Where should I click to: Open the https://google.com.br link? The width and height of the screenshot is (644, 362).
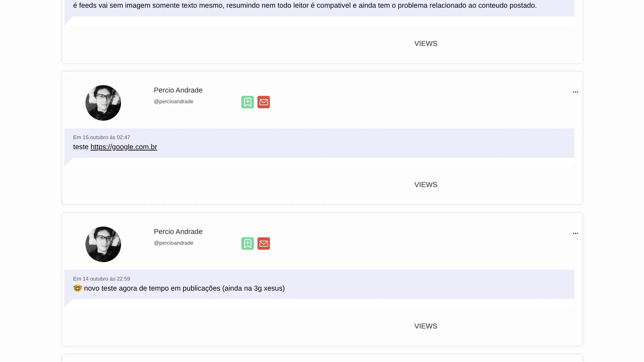click(124, 147)
